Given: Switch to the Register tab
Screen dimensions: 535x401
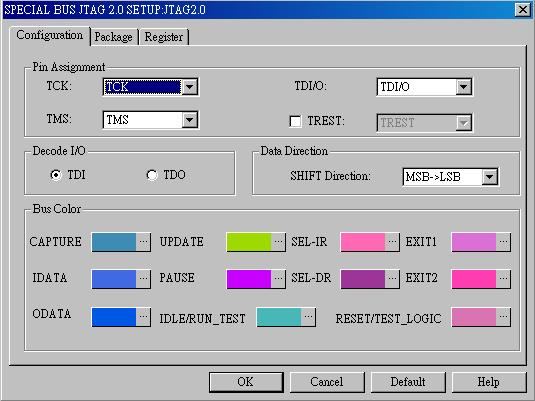Looking at the screenshot, I should (163, 37).
